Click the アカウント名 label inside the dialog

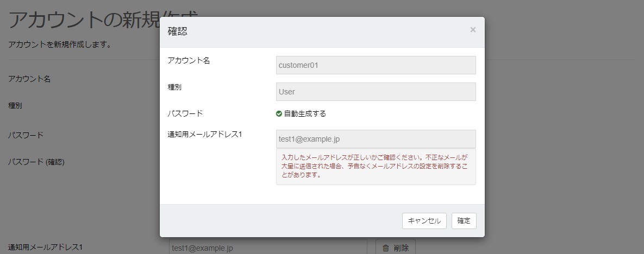(x=189, y=61)
